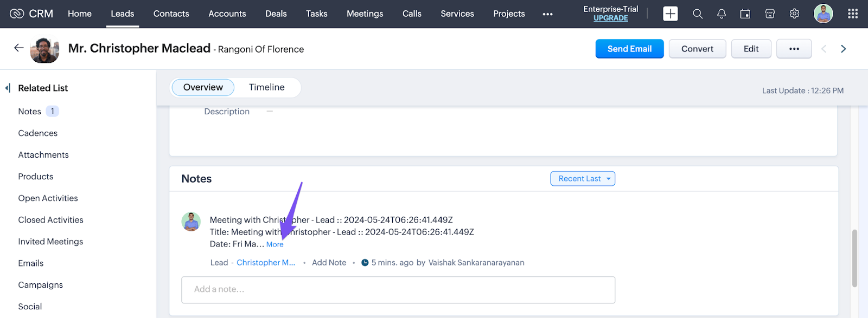The height and width of the screenshot is (318, 868).
Task: Jump to Campaigns in Related List
Action: tap(41, 285)
